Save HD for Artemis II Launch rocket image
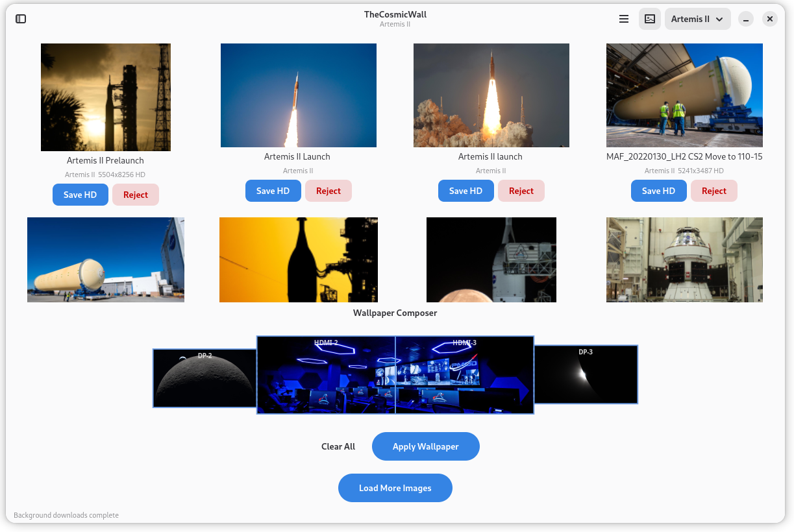The image size is (794, 532). (x=273, y=191)
